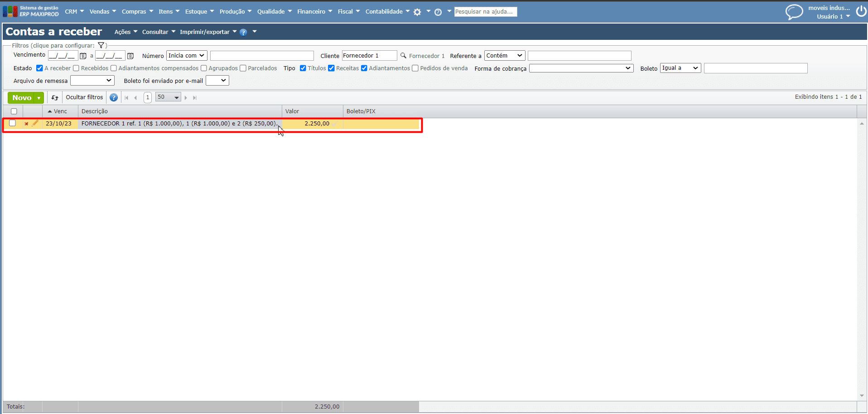The image size is (868, 414).
Task: Uncheck the 'A receber' status checkbox
Action: tap(39, 68)
